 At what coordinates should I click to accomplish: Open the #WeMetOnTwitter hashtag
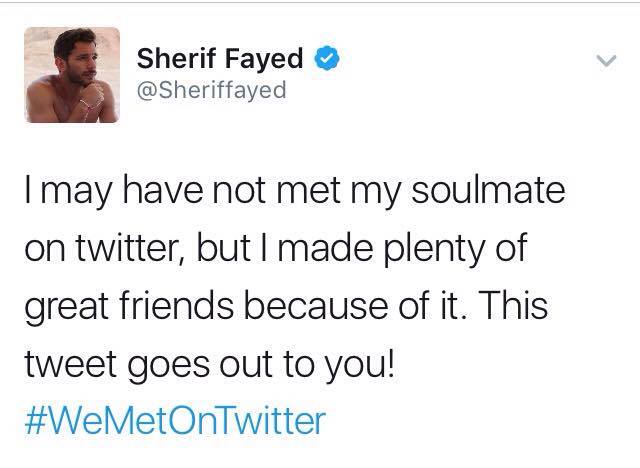click(x=175, y=420)
